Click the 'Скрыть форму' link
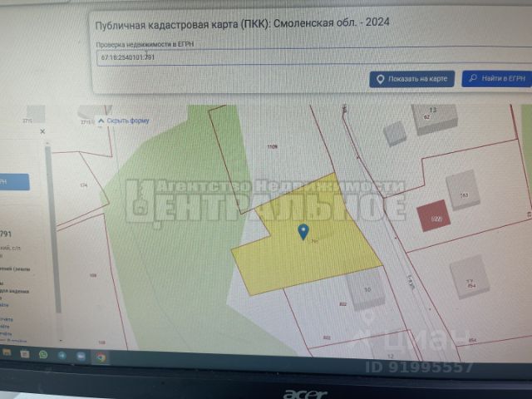The width and height of the screenshot is (532, 399). click(128, 121)
